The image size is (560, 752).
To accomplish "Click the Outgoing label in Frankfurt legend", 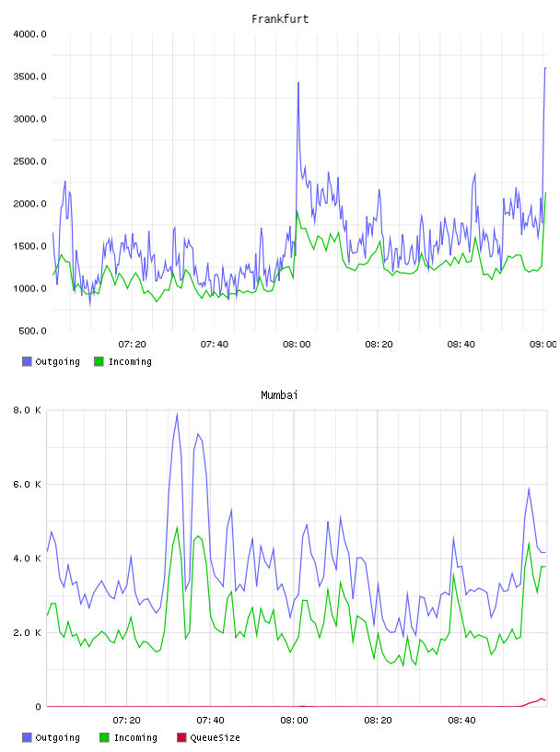I will (57, 361).
